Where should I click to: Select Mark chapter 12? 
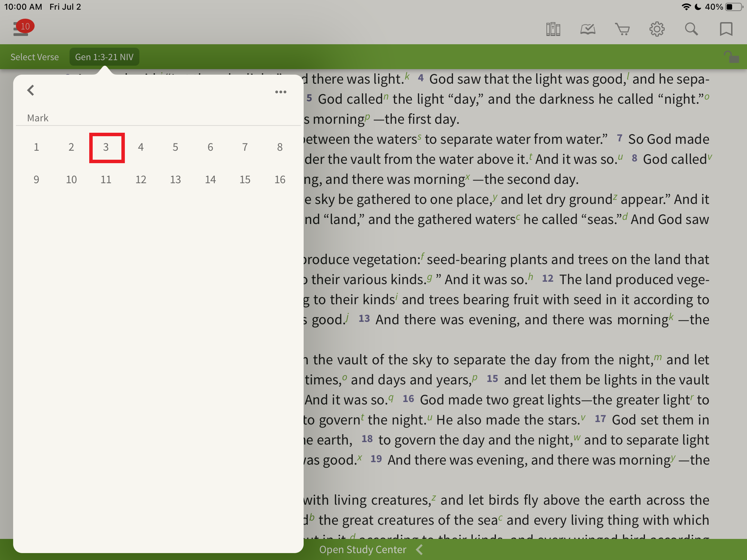coord(141,180)
